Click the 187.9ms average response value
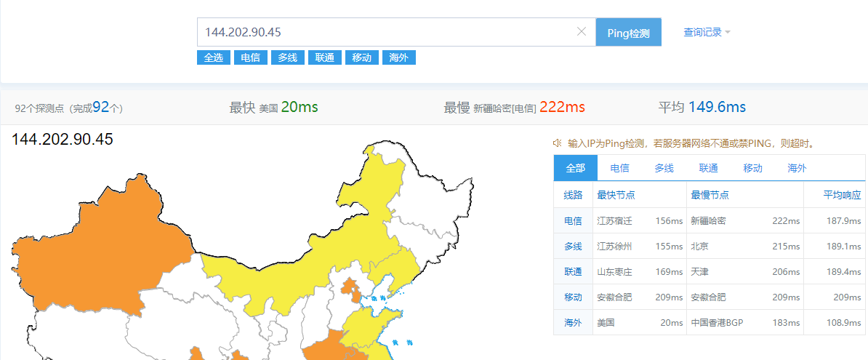This screenshot has height=360, width=868. click(x=843, y=221)
